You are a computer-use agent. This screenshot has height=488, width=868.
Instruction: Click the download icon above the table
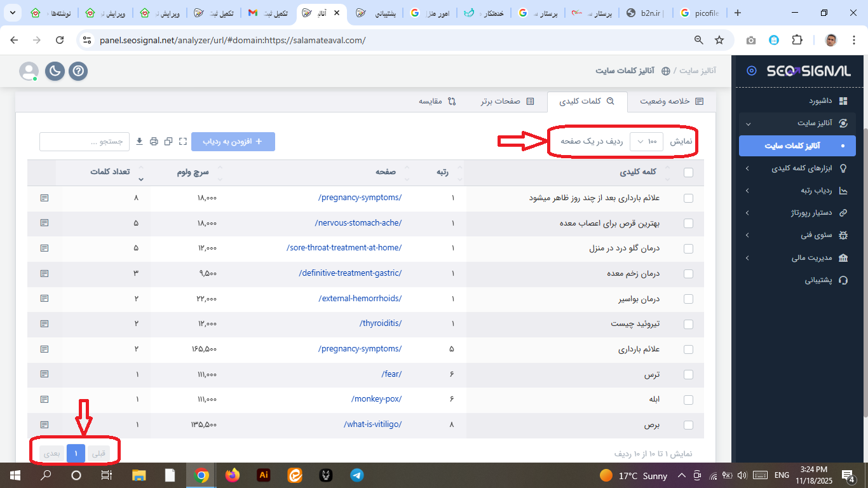tap(140, 142)
